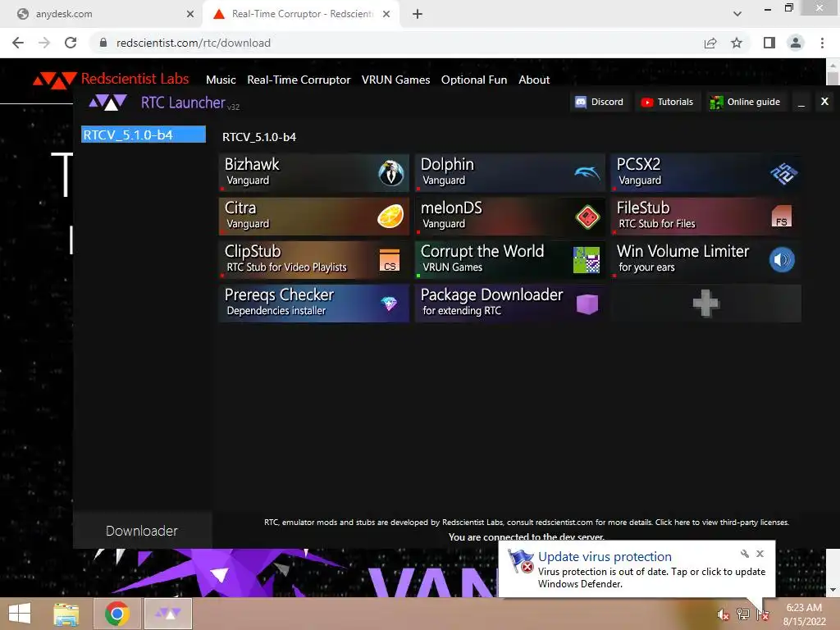Click the Redscientist Labs red logo
Screen dimensions: 840x630
(x=55, y=80)
